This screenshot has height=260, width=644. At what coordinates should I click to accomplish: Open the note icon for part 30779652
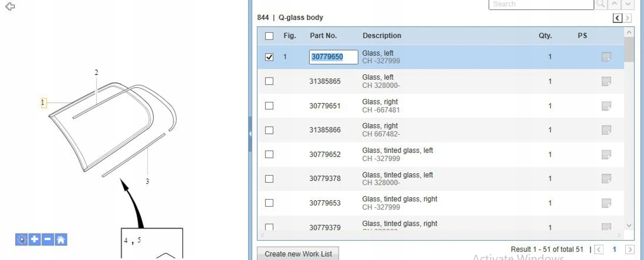tap(606, 155)
